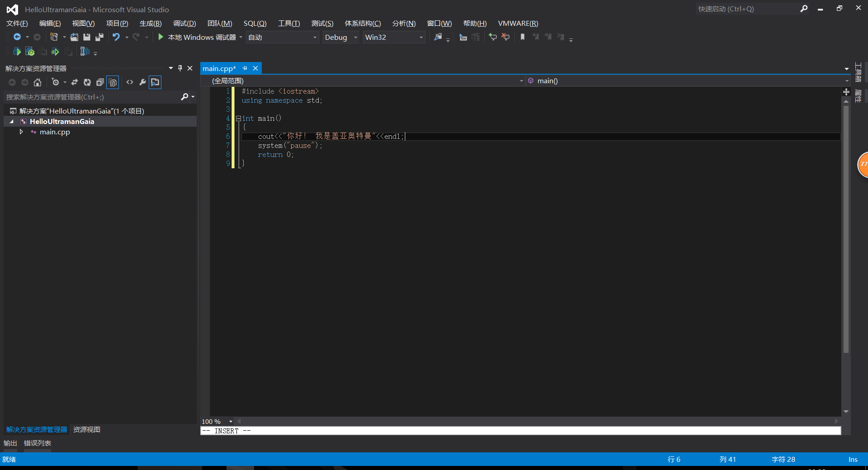868x470 pixels.
Task: Toggle auto-hide pin on Solution Explorer
Action: (180, 68)
